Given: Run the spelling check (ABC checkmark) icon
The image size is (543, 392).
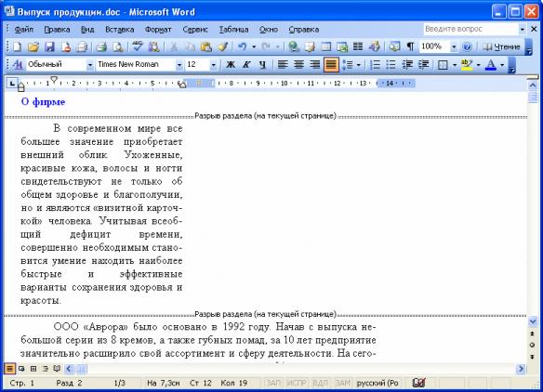Looking at the screenshot, I should pos(138,46).
